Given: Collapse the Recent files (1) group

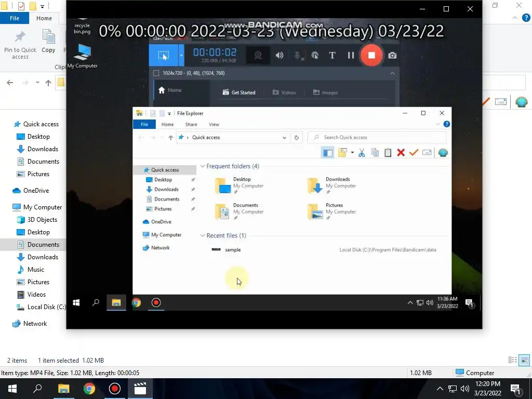Looking at the screenshot, I should click(x=203, y=235).
